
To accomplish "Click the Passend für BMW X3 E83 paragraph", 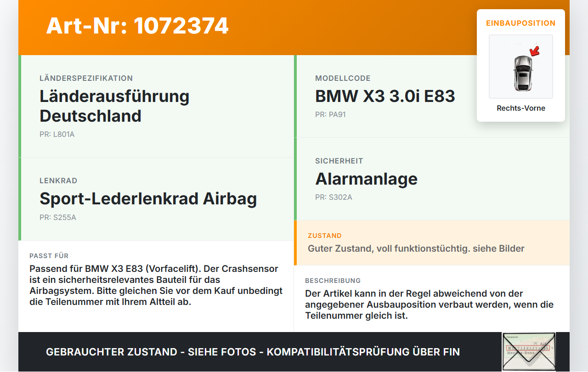I will [x=156, y=285].
